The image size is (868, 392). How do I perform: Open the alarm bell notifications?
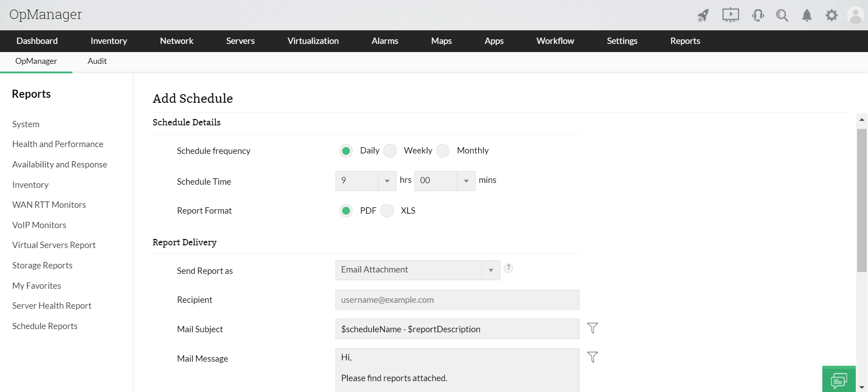click(x=807, y=15)
